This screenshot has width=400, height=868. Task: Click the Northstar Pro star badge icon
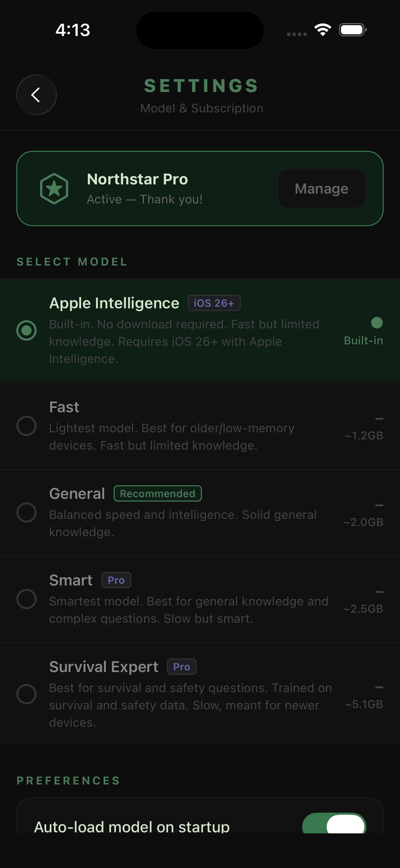pyautogui.click(x=54, y=188)
